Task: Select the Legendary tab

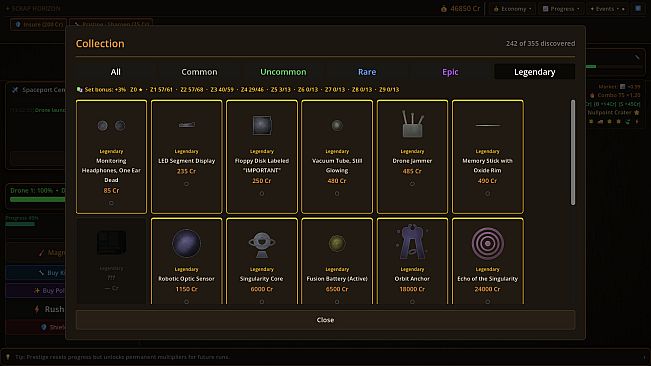Action: click(535, 72)
